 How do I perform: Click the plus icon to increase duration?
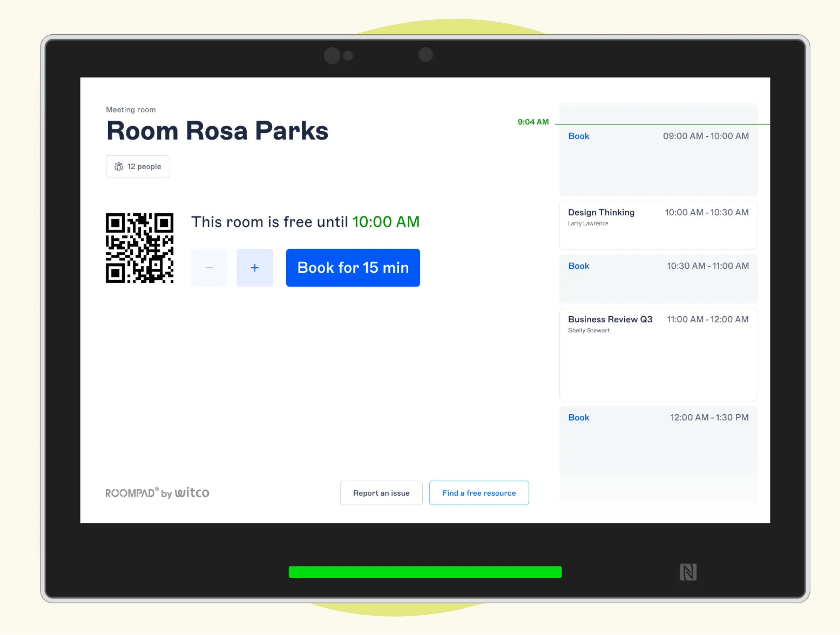pyautogui.click(x=255, y=268)
